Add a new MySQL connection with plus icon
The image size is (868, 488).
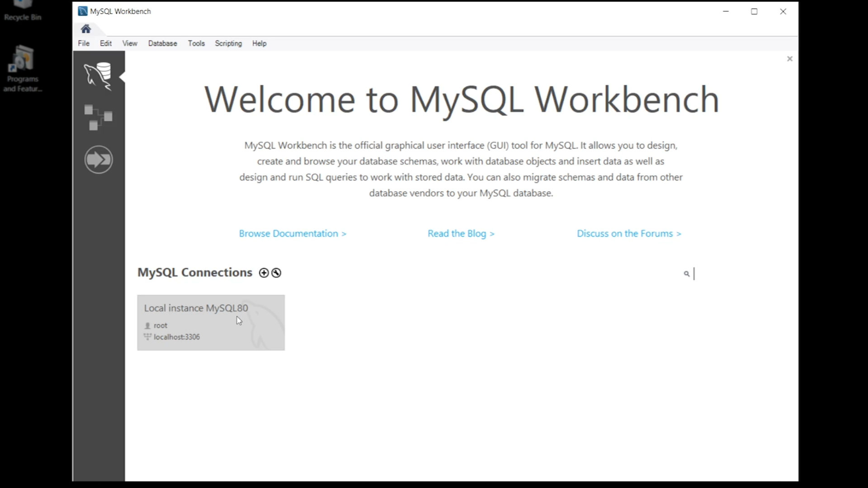264,273
